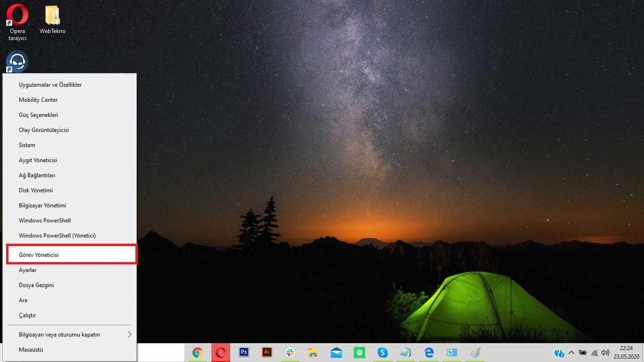The height and width of the screenshot is (362, 644).
Task: Launch Adobe Illustrator from the taskbar
Action: 266,352
